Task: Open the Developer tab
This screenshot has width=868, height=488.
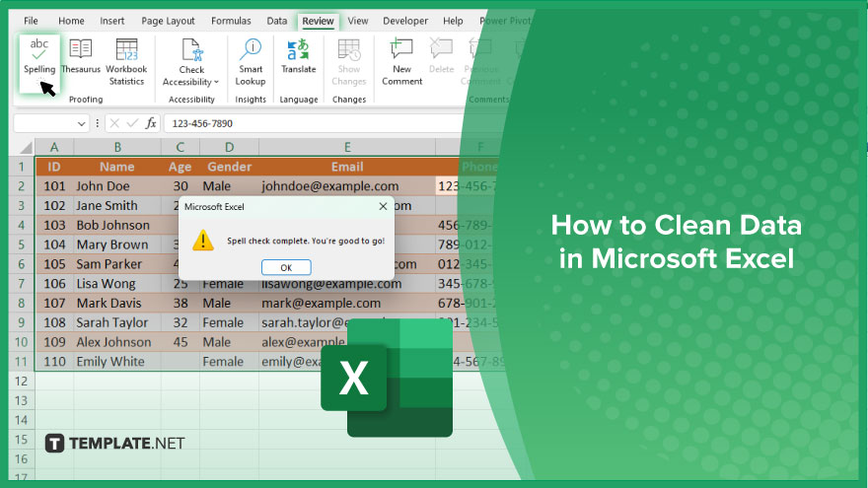Action: [x=405, y=21]
